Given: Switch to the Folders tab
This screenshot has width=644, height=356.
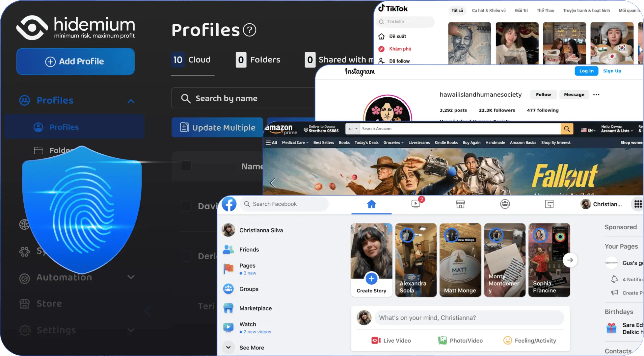Looking at the screenshot, I should click(x=258, y=60).
